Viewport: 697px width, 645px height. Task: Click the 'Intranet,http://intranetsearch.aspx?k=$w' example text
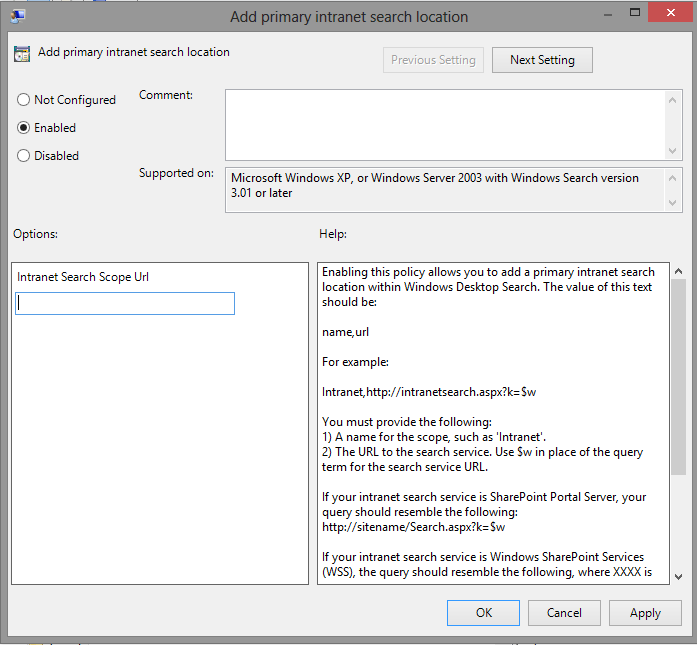[429, 392]
